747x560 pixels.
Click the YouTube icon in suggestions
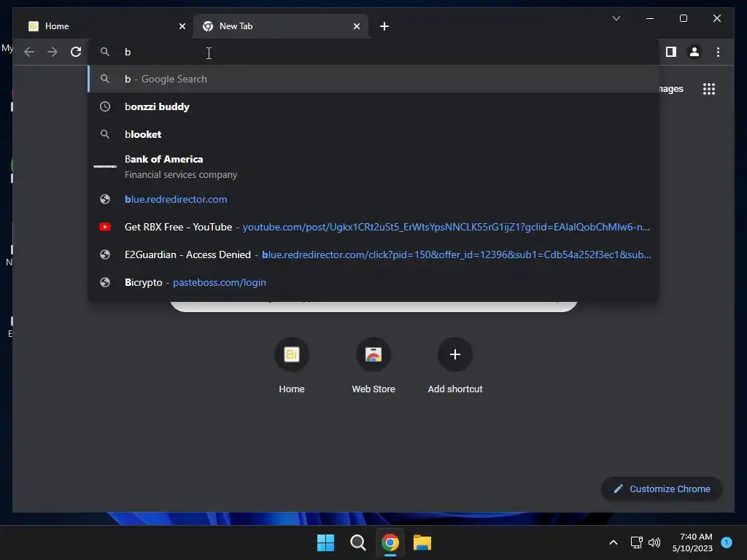coord(105,227)
